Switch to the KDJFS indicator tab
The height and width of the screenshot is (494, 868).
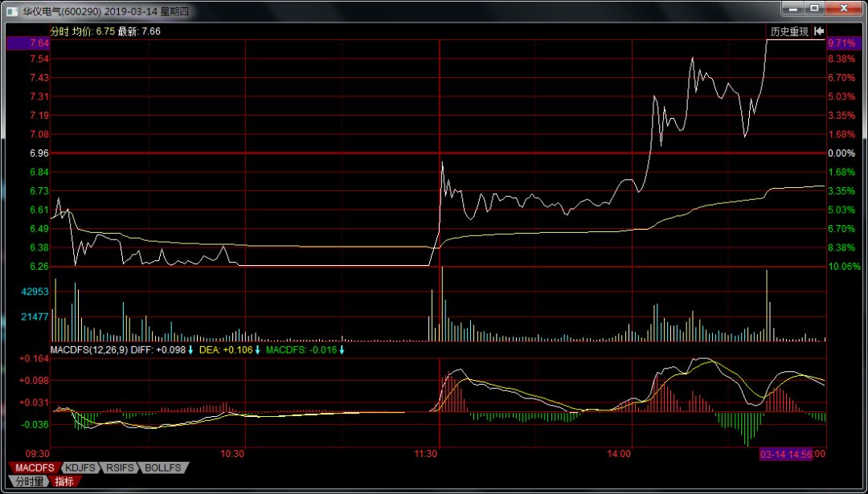pos(81,468)
